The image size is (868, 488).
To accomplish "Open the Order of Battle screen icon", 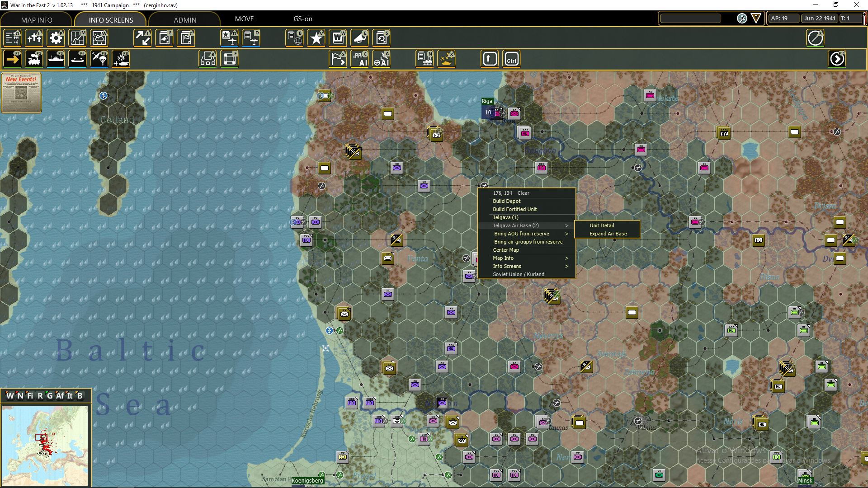I will pyautogui.click(x=13, y=38).
